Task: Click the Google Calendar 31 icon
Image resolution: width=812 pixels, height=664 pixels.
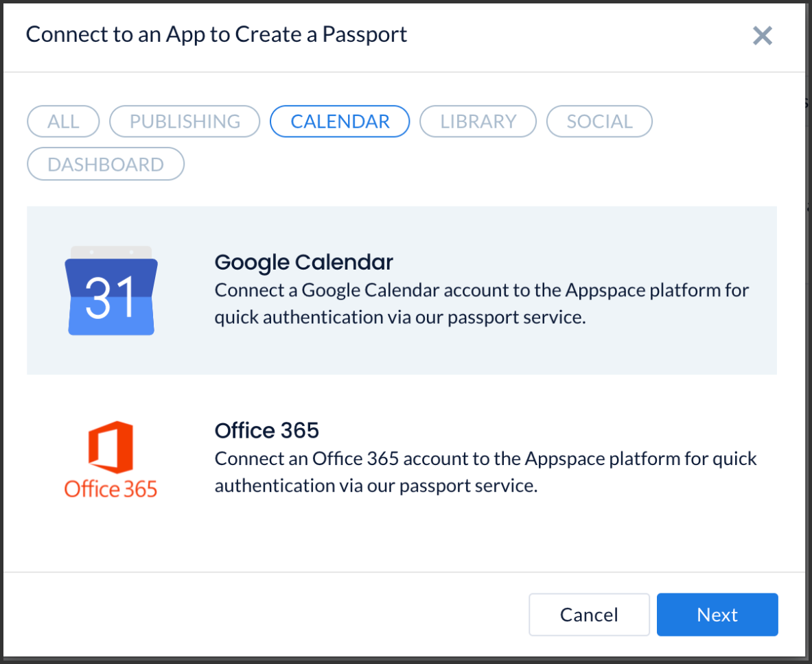Action: pos(111,290)
